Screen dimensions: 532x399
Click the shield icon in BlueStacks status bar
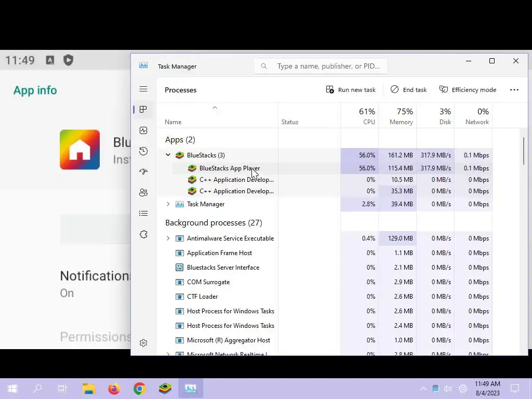[x=68, y=60]
